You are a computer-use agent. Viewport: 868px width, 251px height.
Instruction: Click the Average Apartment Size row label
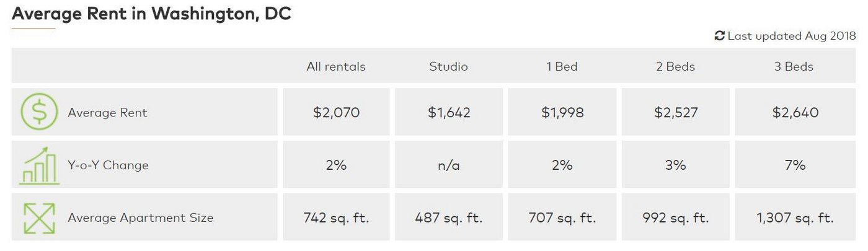pyautogui.click(x=140, y=218)
